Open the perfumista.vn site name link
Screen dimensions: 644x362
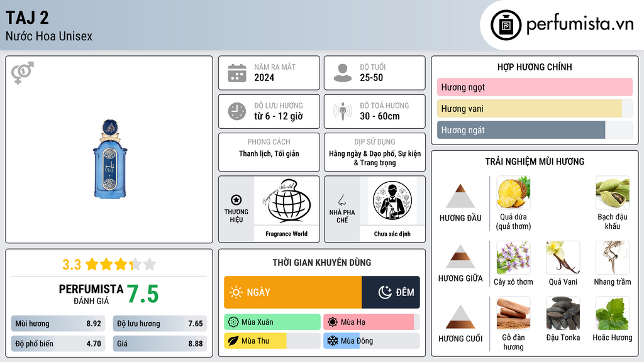coord(580,25)
